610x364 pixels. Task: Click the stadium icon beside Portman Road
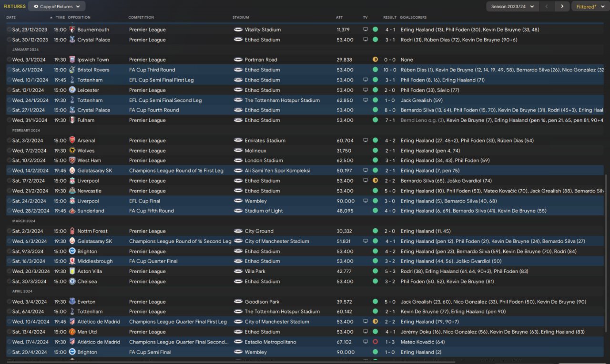tap(238, 60)
